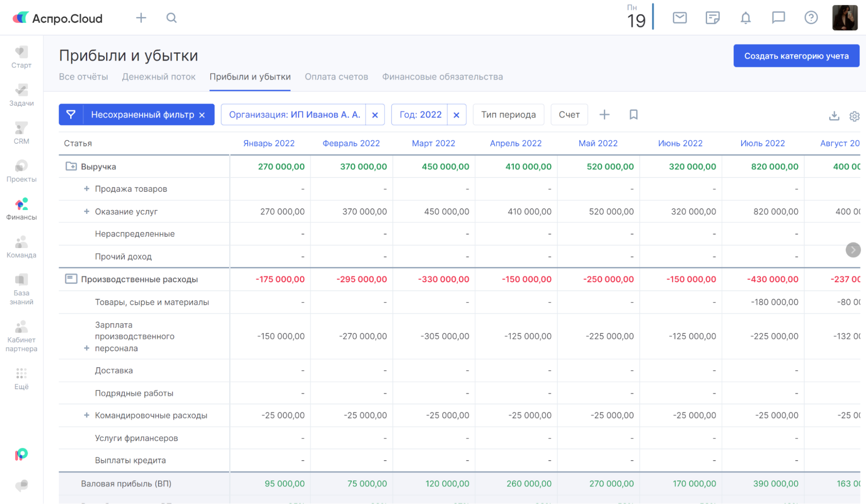Open the Тип периода dropdown
866x504 pixels.
[x=508, y=115]
